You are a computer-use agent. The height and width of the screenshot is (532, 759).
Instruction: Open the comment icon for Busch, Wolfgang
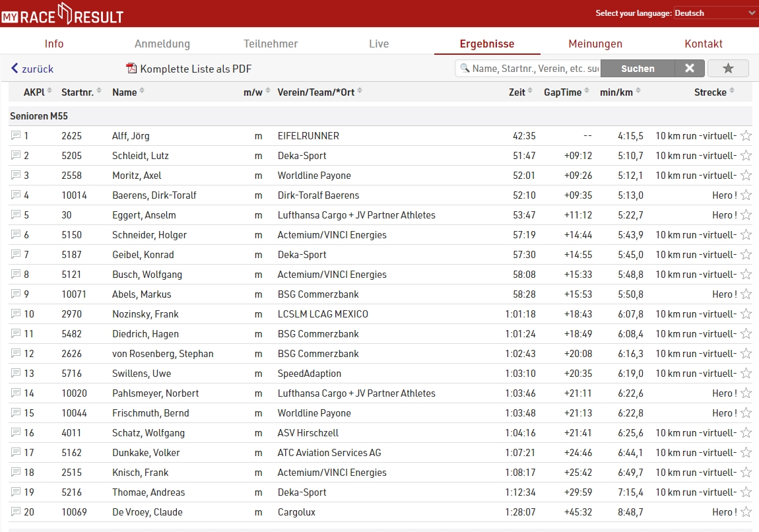tap(15, 275)
